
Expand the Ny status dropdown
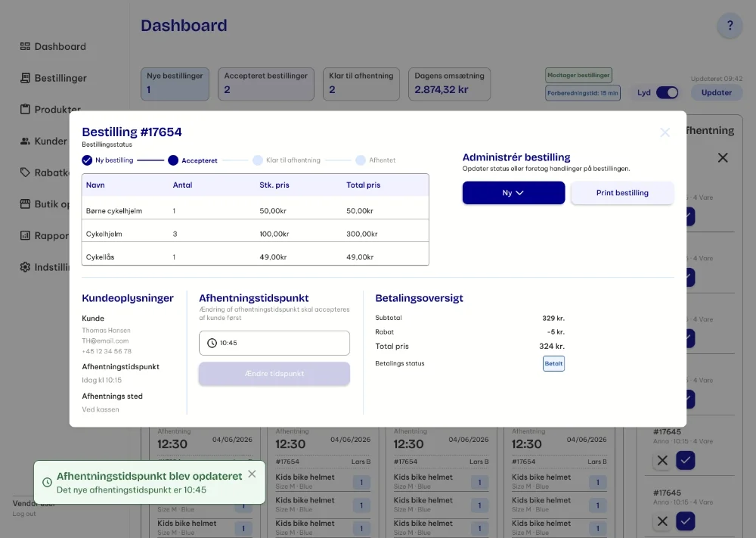click(x=513, y=192)
